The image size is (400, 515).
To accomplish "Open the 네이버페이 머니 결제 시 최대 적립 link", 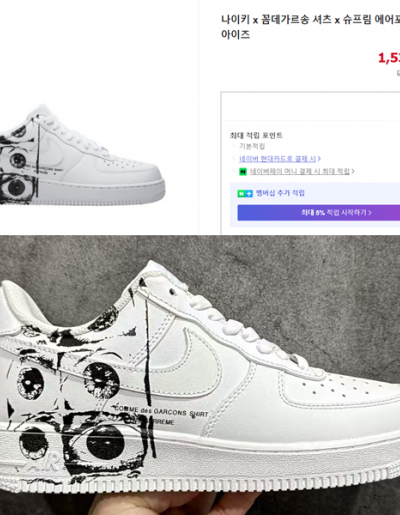I will coord(300,171).
